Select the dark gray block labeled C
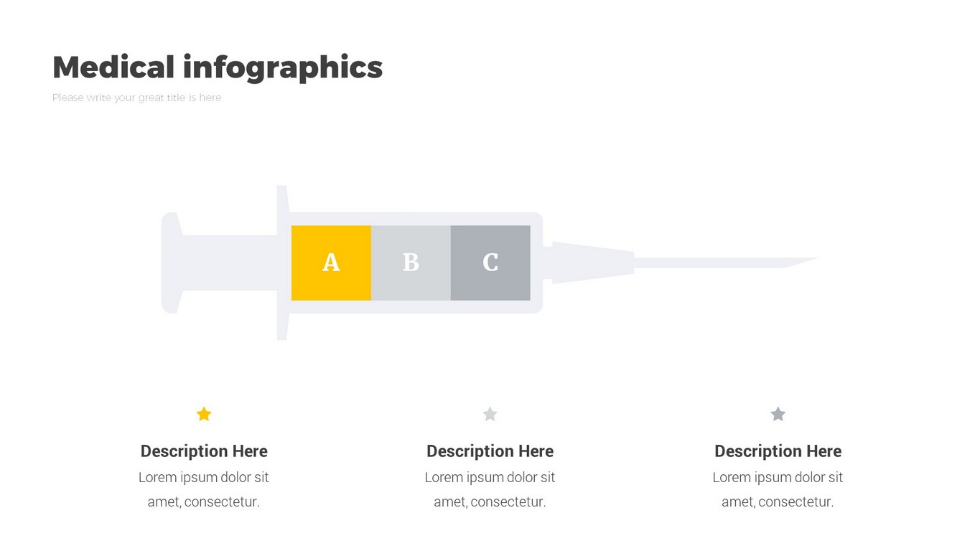Screen dimensions: 980x551 490,263
